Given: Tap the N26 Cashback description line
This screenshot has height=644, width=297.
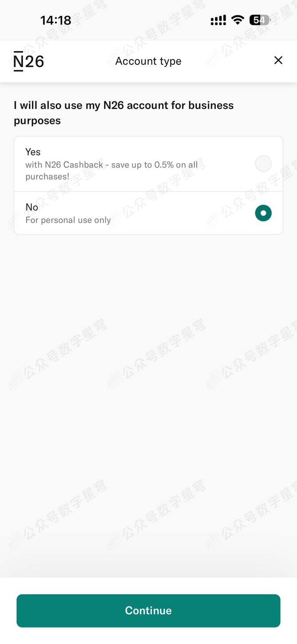Looking at the screenshot, I should point(112,165).
